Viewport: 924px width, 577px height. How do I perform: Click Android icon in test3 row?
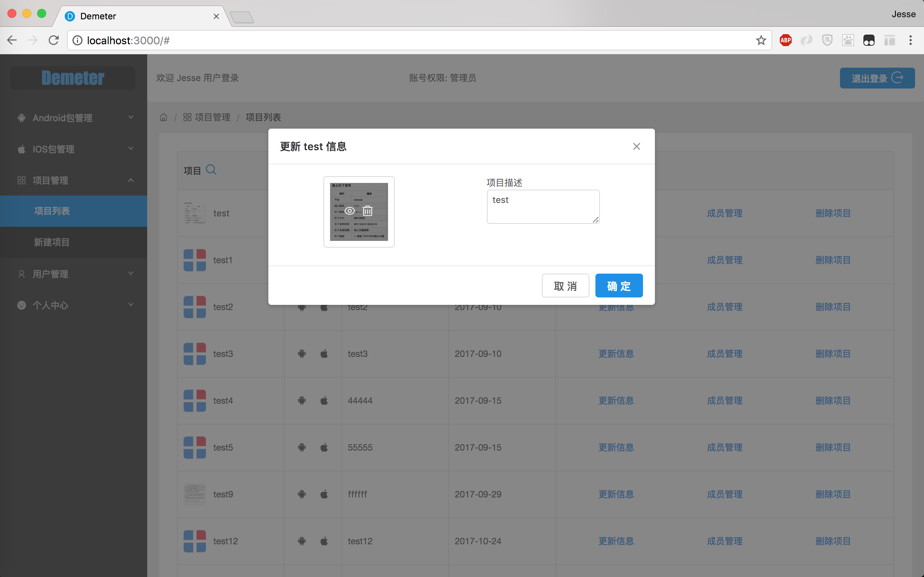point(302,354)
